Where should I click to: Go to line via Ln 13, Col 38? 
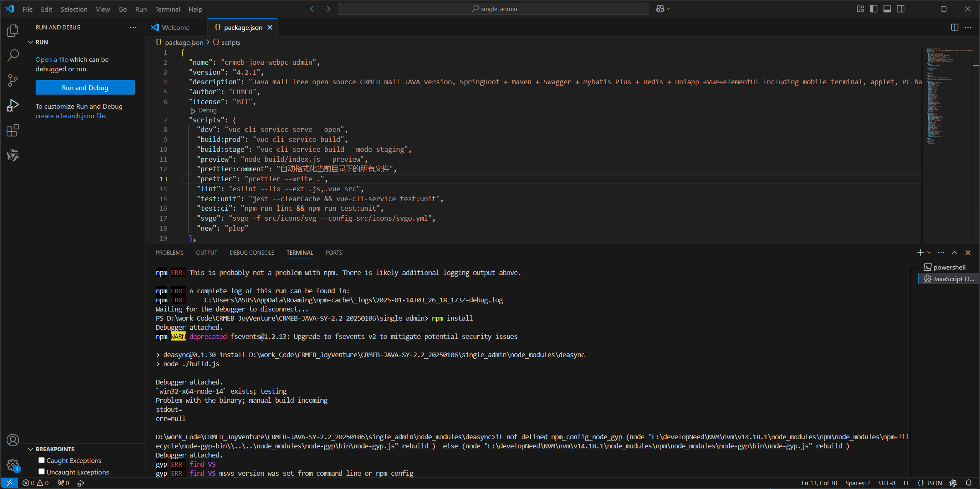(x=819, y=483)
